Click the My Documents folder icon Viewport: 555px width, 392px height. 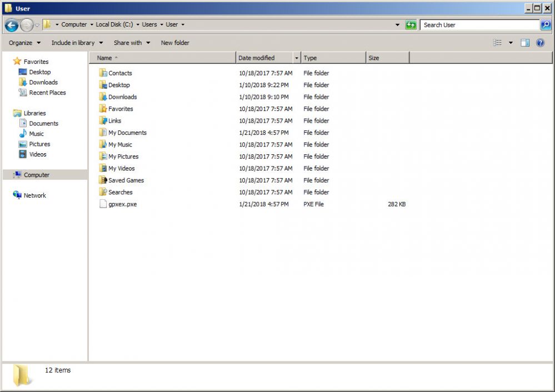103,132
